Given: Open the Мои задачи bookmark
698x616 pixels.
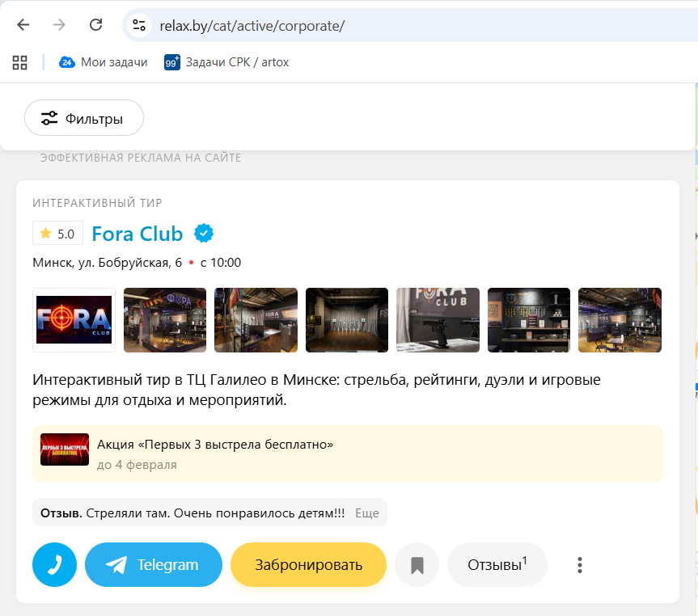Looking at the screenshot, I should pos(103,62).
